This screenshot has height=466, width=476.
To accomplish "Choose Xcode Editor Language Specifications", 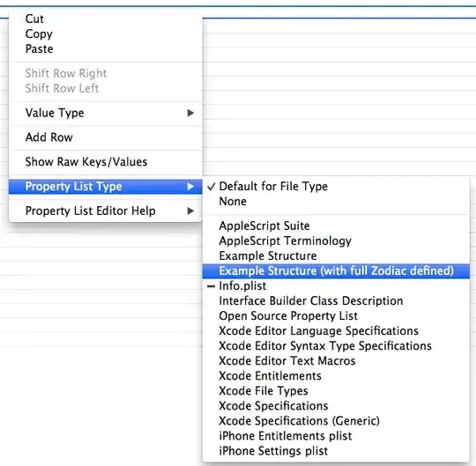I will [x=336, y=331].
